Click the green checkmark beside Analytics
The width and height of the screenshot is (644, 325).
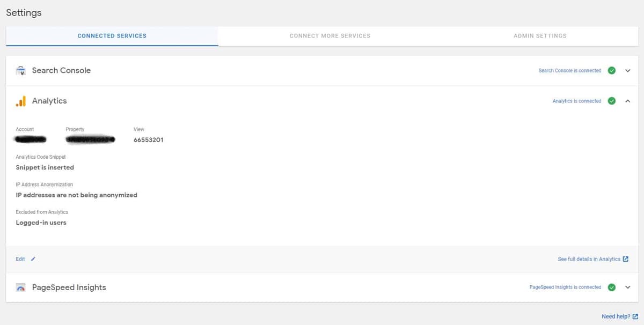(612, 101)
